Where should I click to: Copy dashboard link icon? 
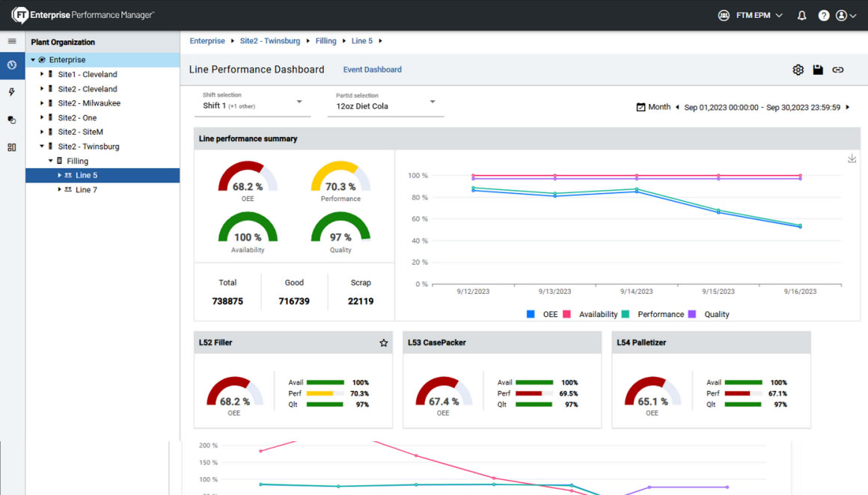coord(838,70)
